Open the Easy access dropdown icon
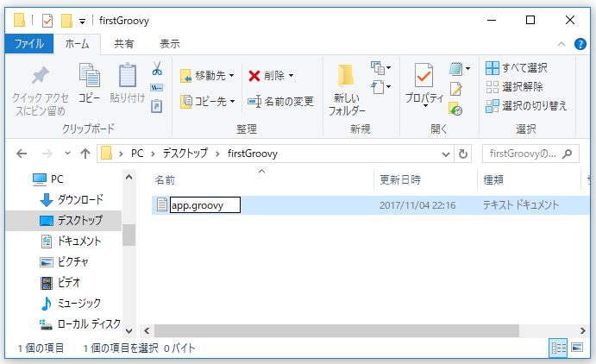The height and width of the screenshot is (364, 596). pos(380,87)
